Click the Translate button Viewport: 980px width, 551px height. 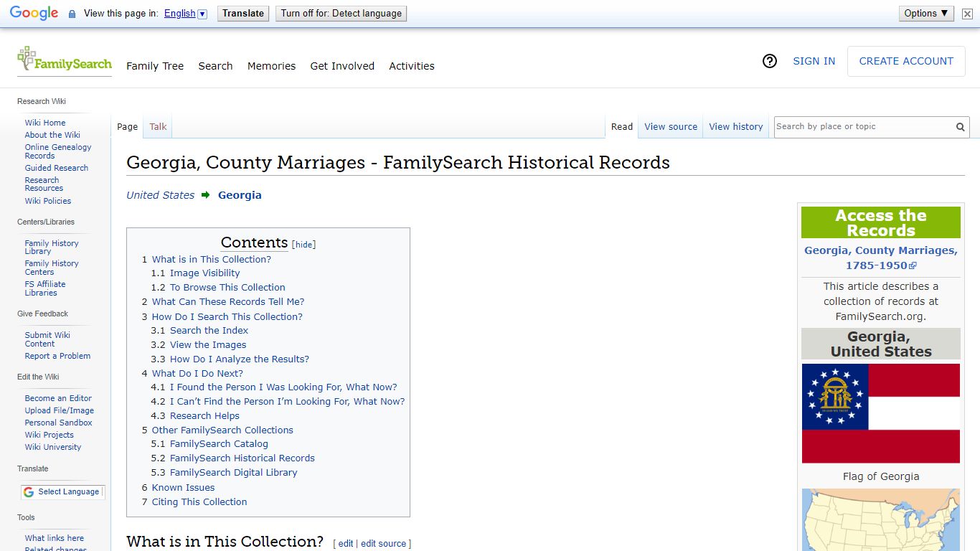243,13
